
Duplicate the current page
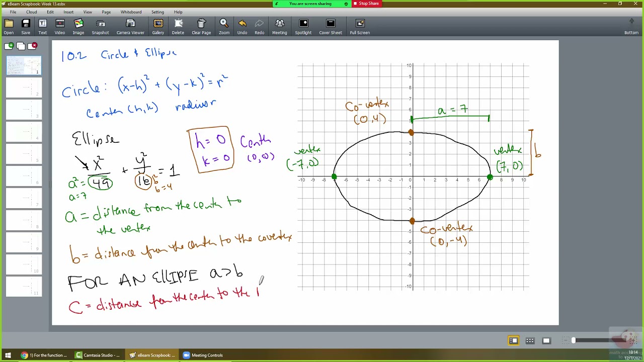click(21, 46)
